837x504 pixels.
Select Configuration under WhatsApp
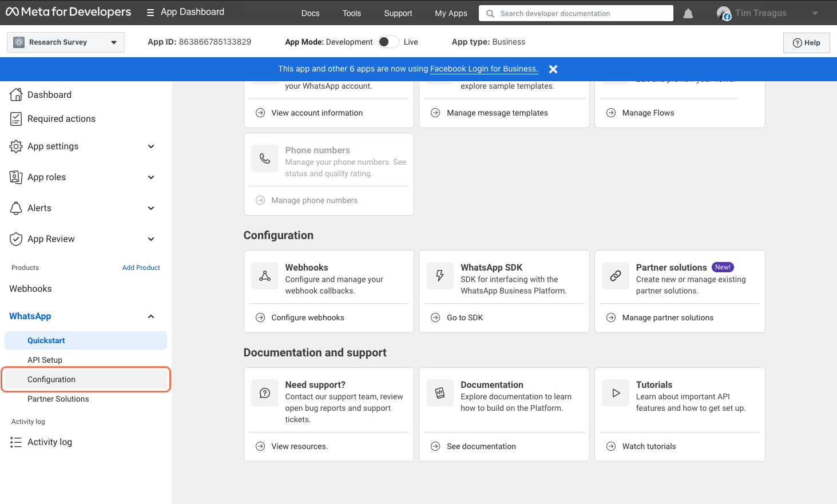[86, 379]
